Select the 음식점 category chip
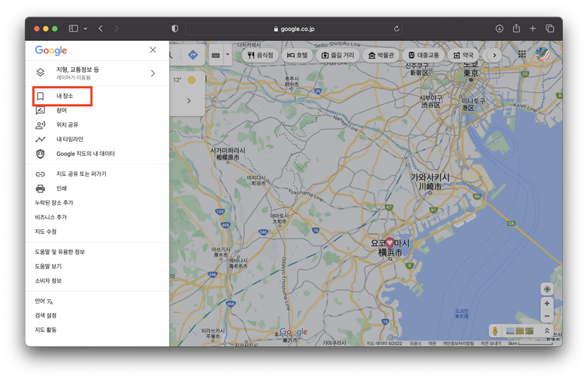 pyautogui.click(x=260, y=55)
